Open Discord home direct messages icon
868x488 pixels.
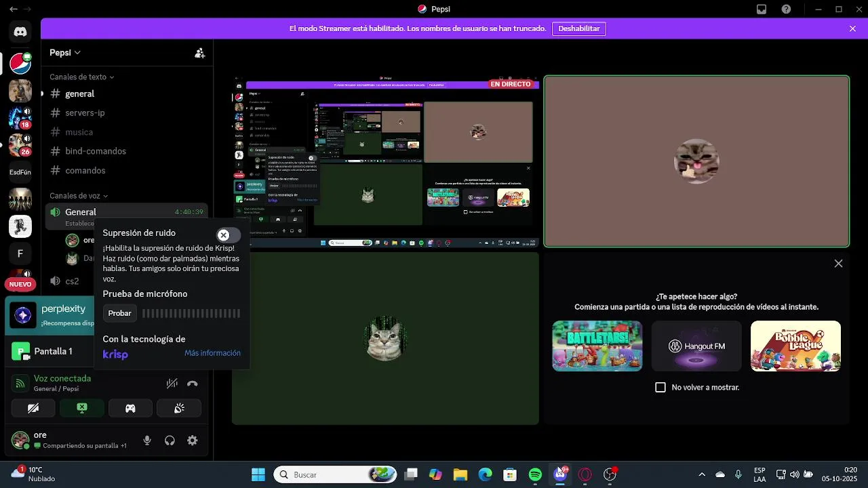(20, 31)
